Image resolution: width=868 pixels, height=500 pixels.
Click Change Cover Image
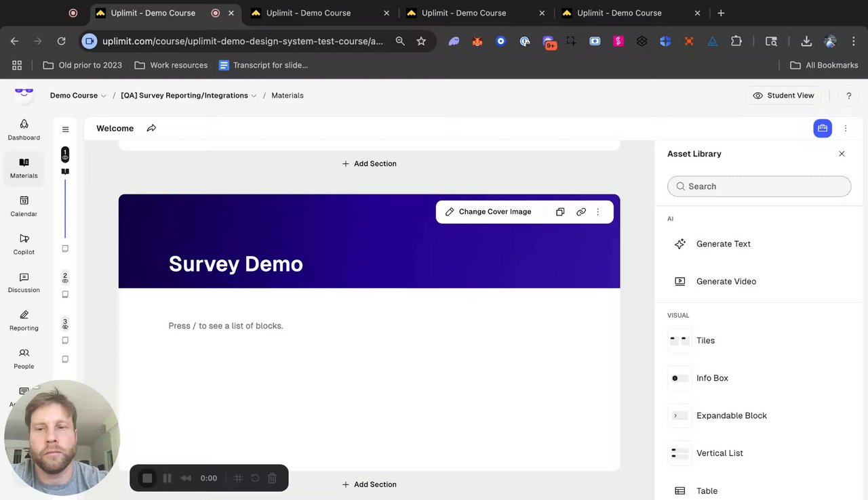click(x=488, y=211)
